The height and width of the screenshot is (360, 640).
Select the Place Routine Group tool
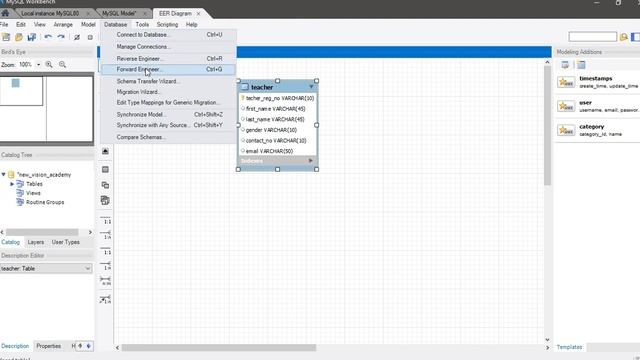pos(105,200)
